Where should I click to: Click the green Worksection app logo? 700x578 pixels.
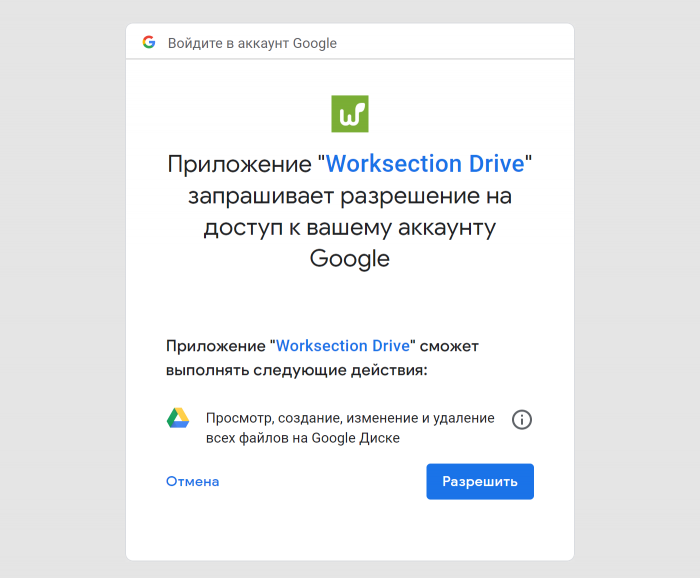350,114
